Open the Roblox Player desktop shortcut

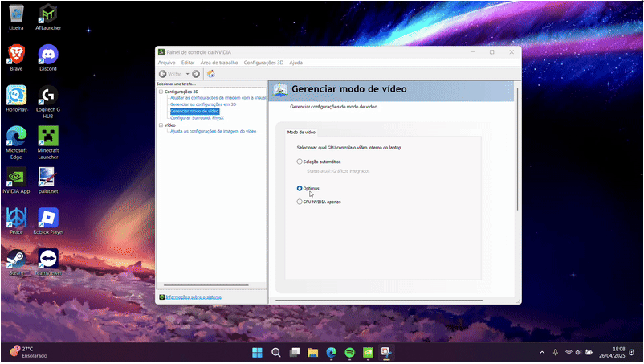[48, 217]
